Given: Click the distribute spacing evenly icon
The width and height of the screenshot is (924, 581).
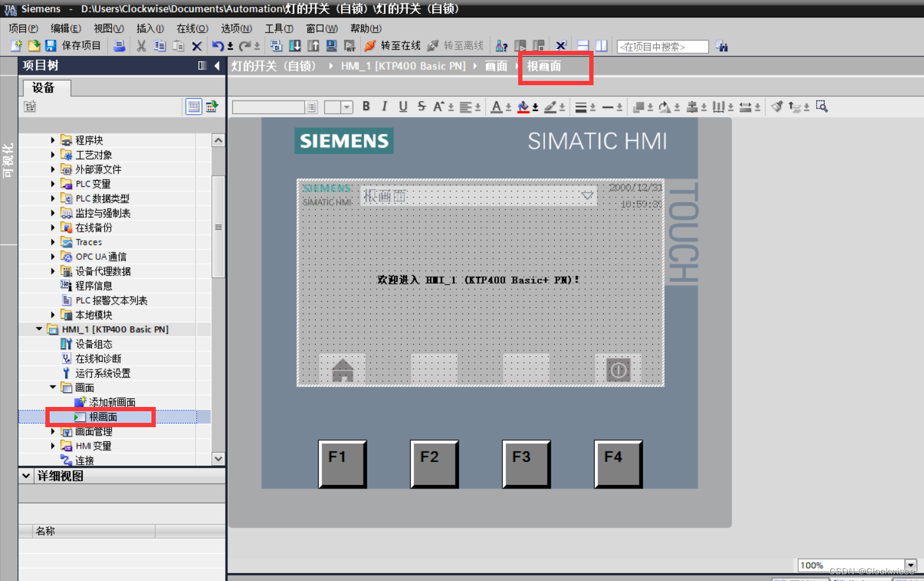Looking at the screenshot, I should pyautogui.click(x=719, y=107).
